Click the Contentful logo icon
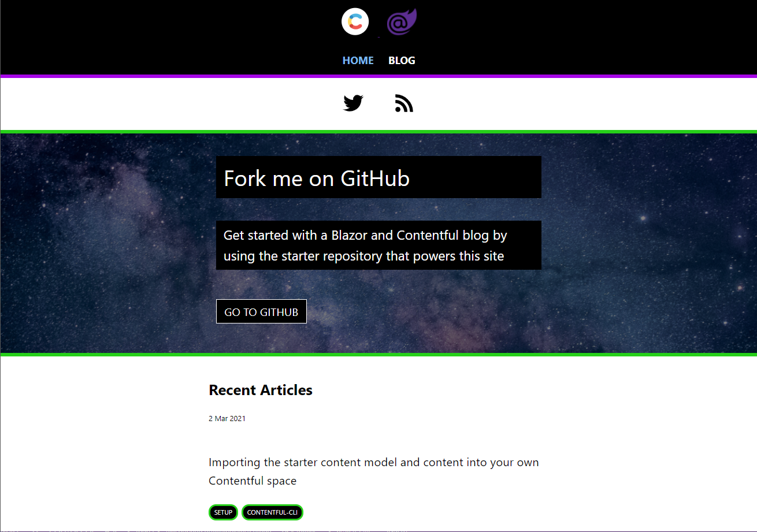Image resolution: width=757 pixels, height=532 pixels. [355, 22]
